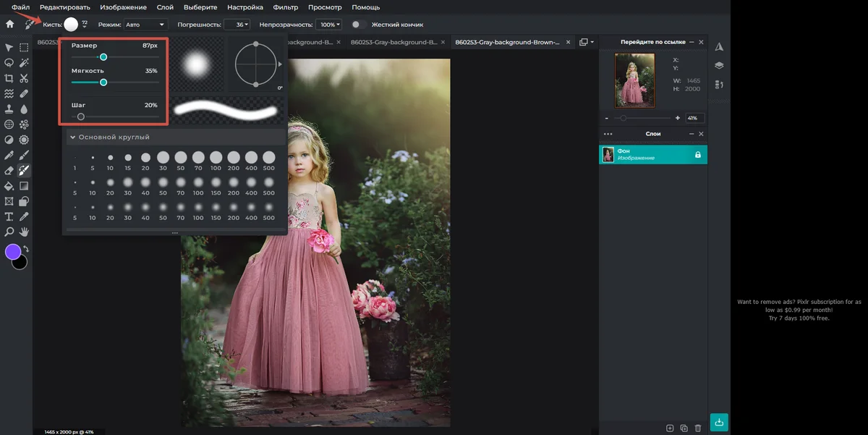Select the Text tool
Image resolution: width=868 pixels, height=435 pixels.
point(9,216)
